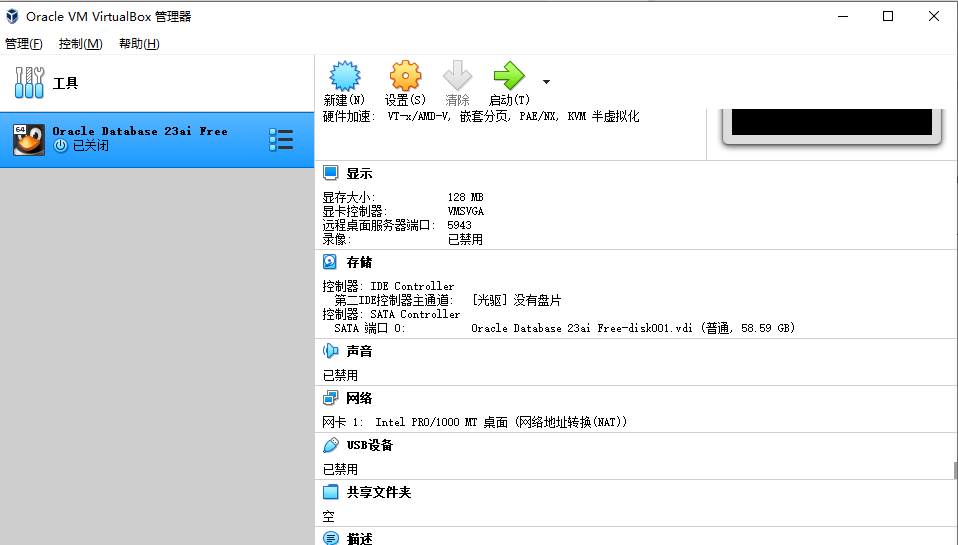The height and width of the screenshot is (545, 958).
Task: Click the [光驱] 没有盘片 optical drive entry
Action: click(516, 300)
